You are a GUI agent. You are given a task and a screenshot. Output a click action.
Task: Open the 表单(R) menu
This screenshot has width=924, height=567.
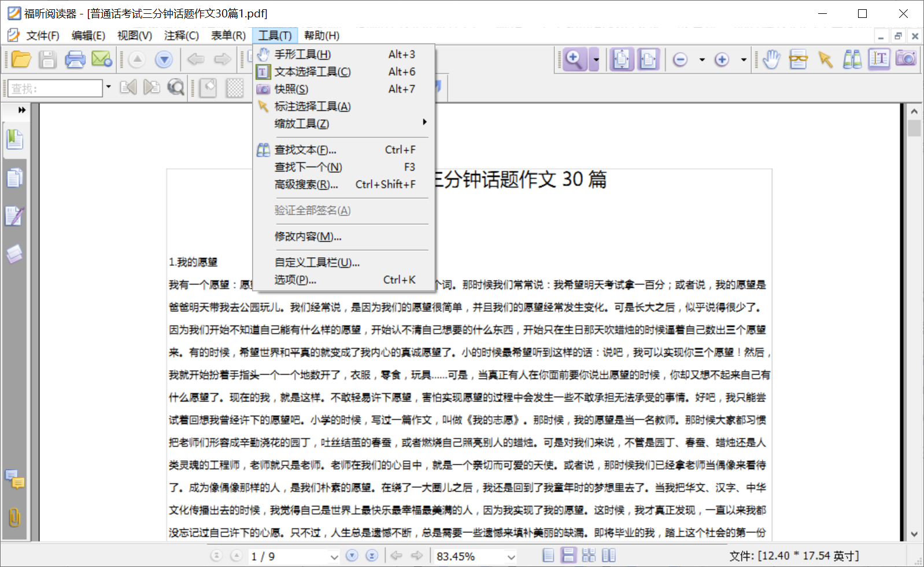point(228,35)
